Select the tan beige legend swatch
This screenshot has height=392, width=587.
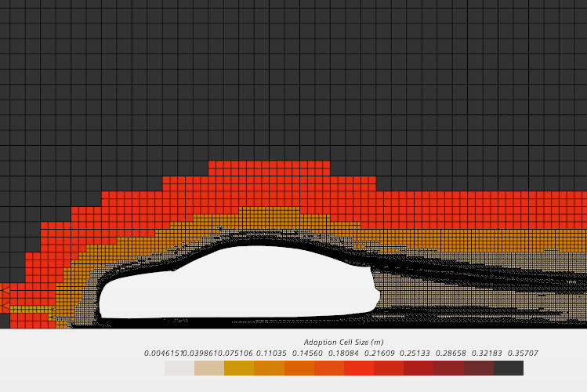tap(209, 368)
